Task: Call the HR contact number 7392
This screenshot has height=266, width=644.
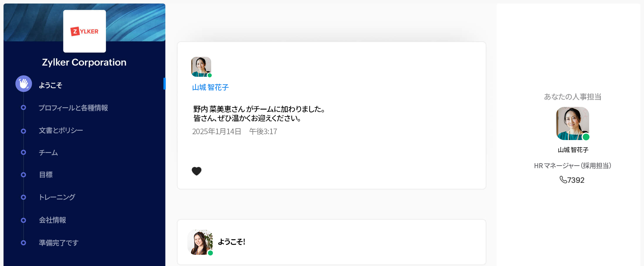Action: point(572,180)
